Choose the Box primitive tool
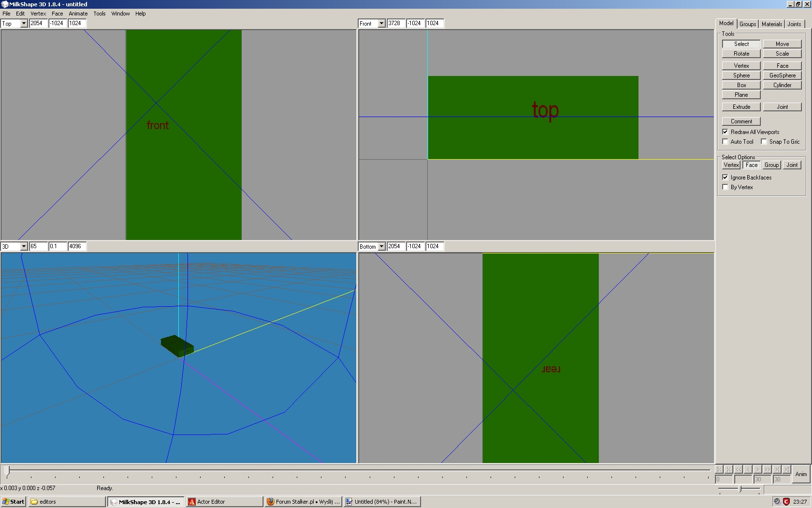 point(741,85)
